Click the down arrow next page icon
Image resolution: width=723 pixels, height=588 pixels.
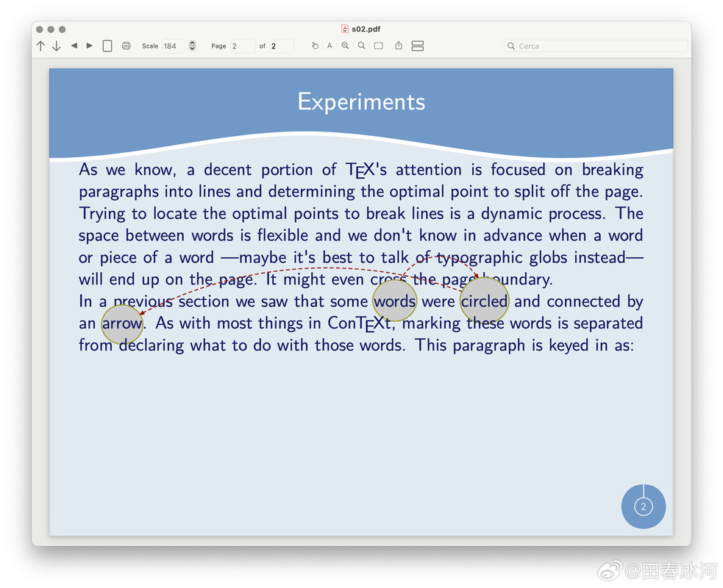pos(56,46)
